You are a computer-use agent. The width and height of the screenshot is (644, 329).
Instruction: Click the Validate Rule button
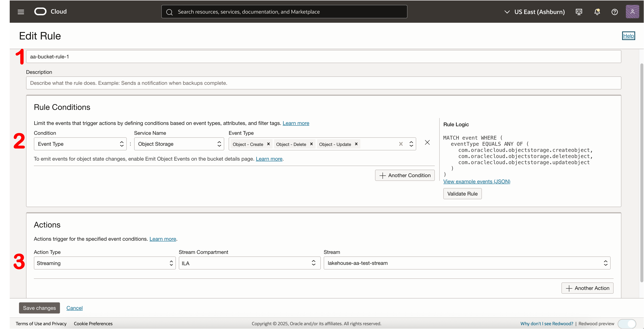pyautogui.click(x=462, y=194)
